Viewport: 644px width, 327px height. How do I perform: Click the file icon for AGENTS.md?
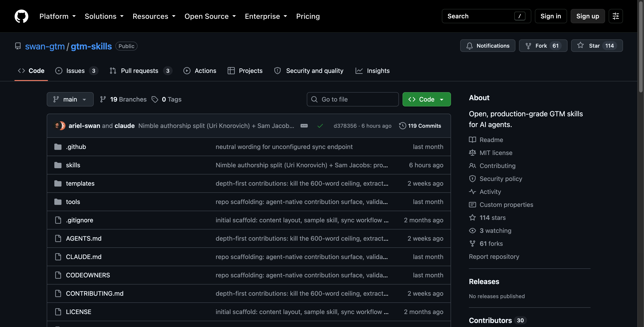point(58,238)
